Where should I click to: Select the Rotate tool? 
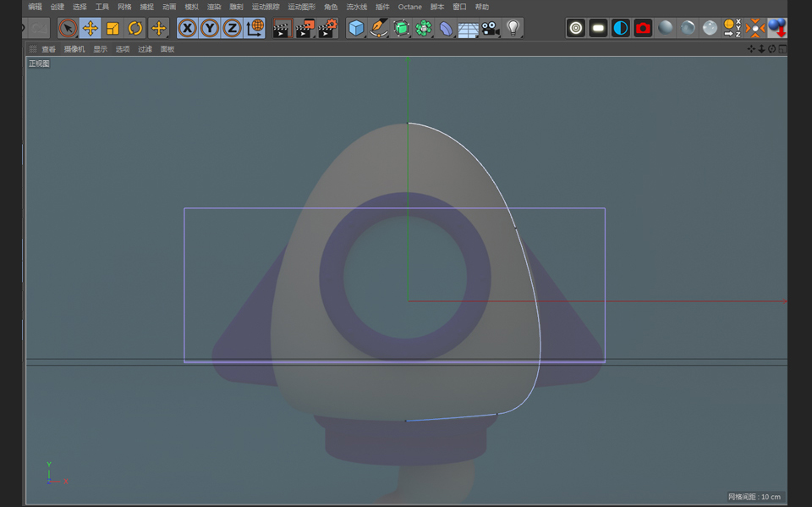pyautogui.click(x=135, y=28)
